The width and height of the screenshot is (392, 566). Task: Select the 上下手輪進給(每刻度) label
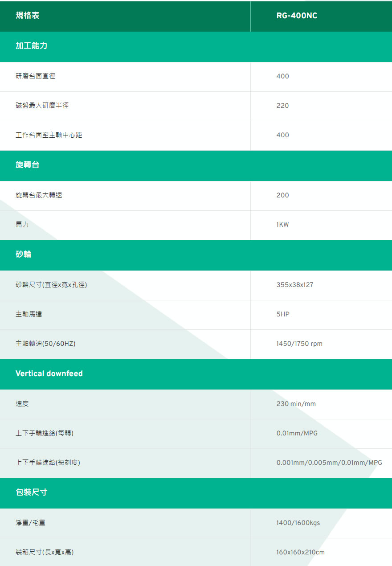48,463
